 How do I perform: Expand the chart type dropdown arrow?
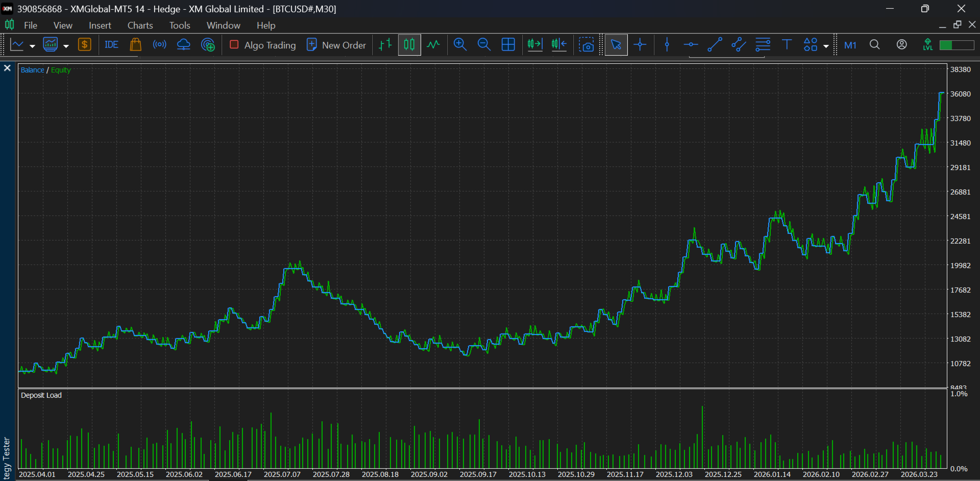(32, 46)
